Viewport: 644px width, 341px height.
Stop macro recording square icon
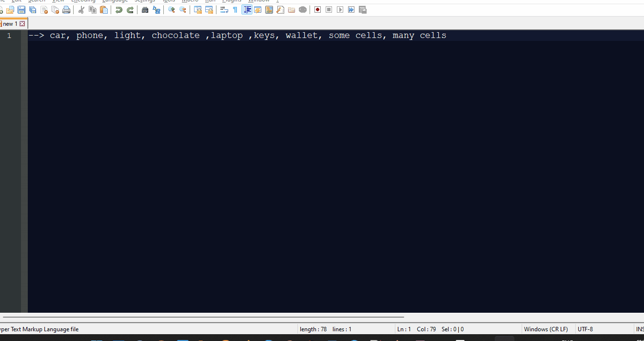point(329,10)
